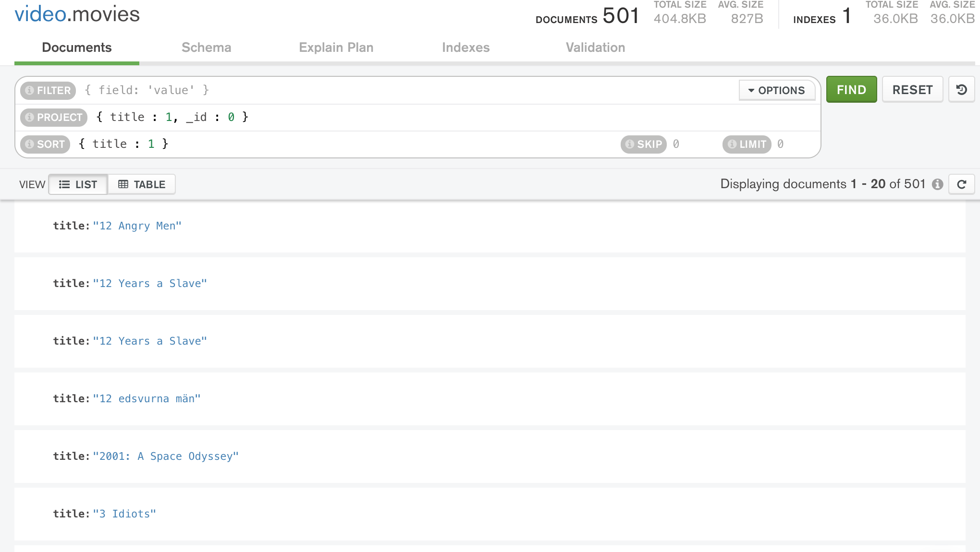Click the 404.8KB total size value
The width and height of the screenshot is (980, 552).
click(x=680, y=19)
